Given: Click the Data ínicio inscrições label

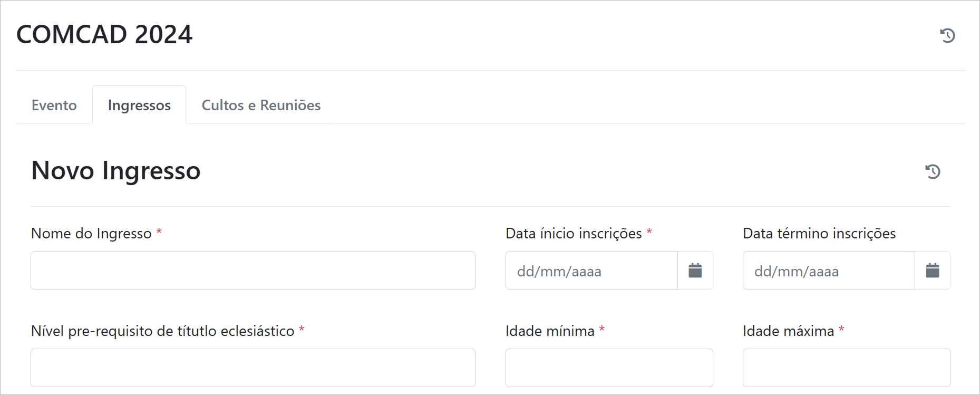Looking at the screenshot, I should point(574,233).
